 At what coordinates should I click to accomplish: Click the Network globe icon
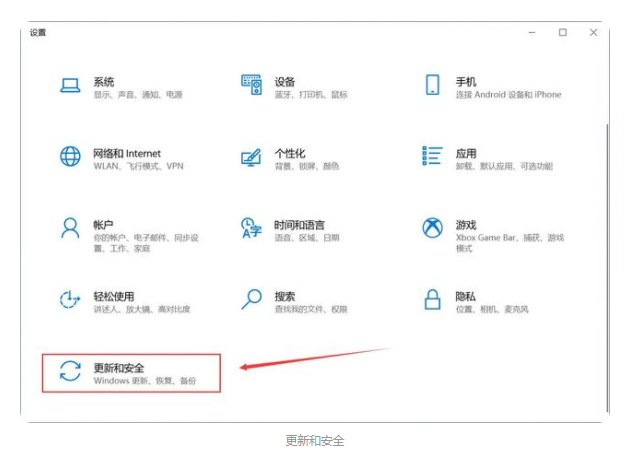(70, 158)
